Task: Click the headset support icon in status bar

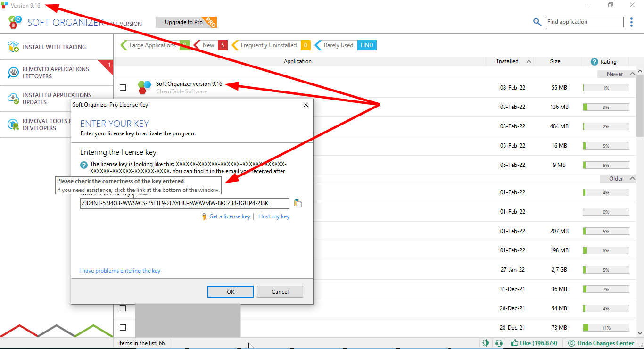Action: tap(499, 343)
